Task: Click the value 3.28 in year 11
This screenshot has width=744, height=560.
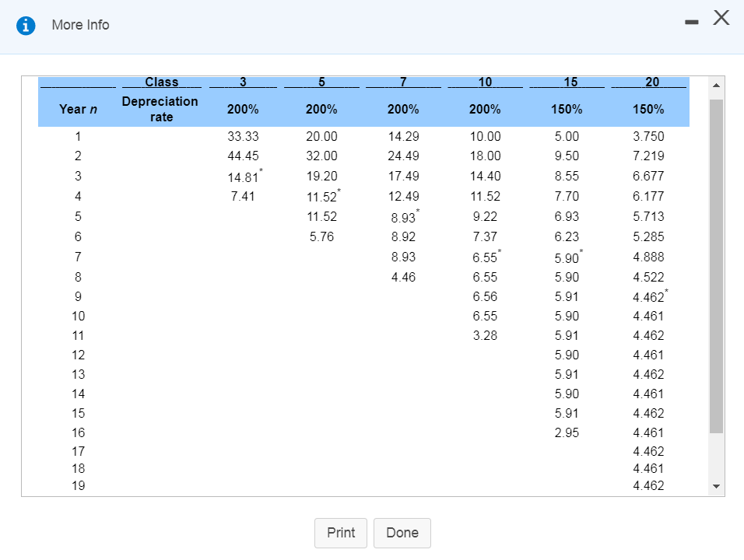Action: (x=485, y=336)
